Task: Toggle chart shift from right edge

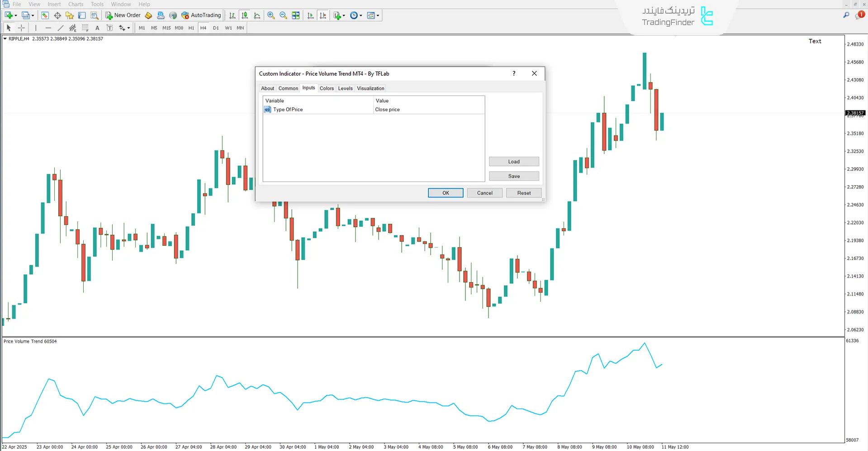Action: coord(323,15)
